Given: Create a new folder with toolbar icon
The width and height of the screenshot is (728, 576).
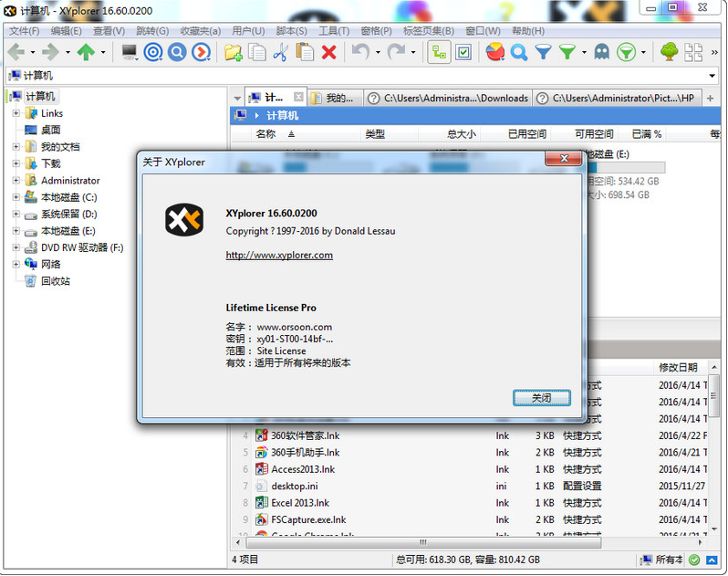Looking at the screenshot, I should pos(233,52).
